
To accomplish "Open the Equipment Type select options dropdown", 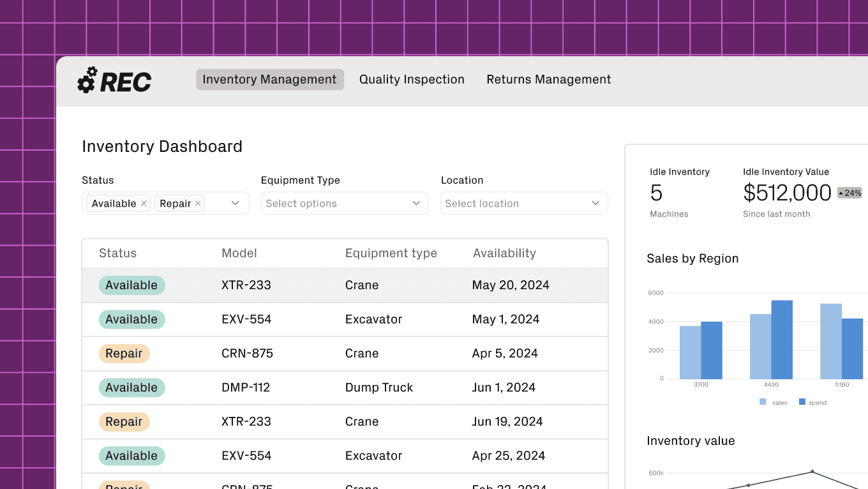I will point(345,203).
